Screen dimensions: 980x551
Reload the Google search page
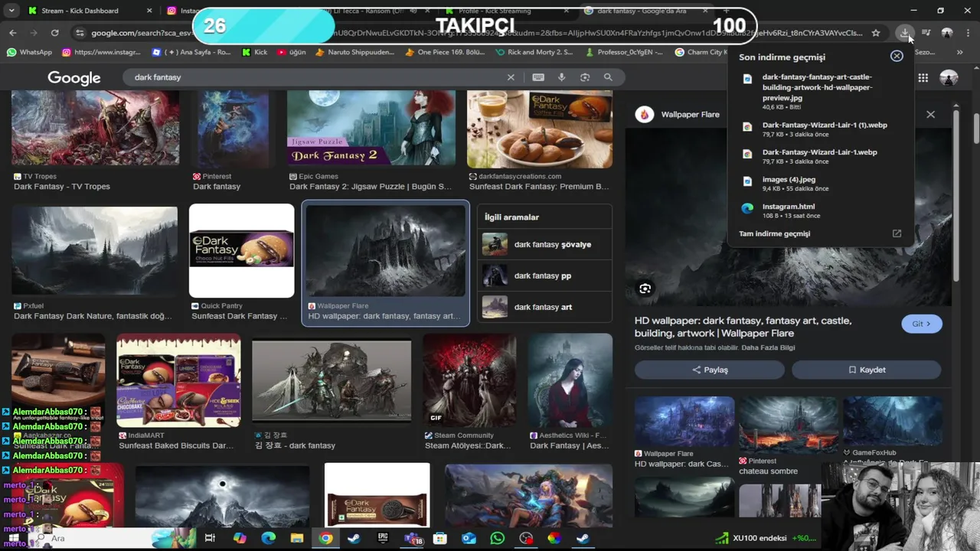[x=54, y=33]
